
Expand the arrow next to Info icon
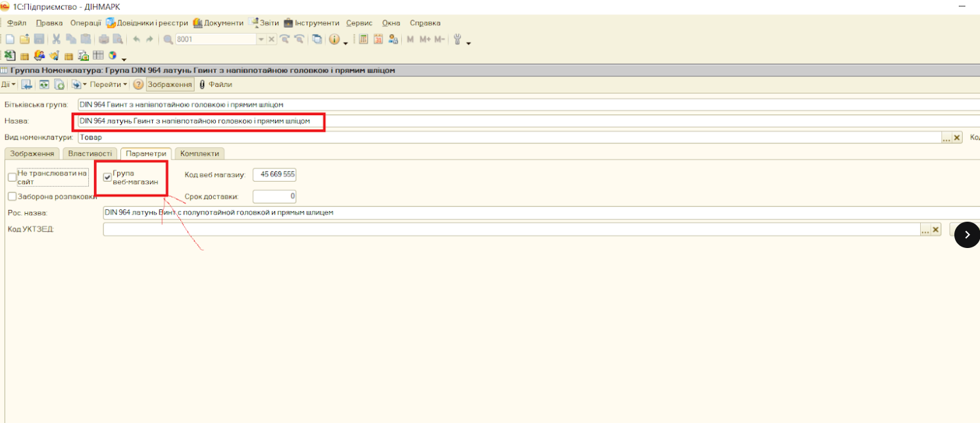click(346, 43)
